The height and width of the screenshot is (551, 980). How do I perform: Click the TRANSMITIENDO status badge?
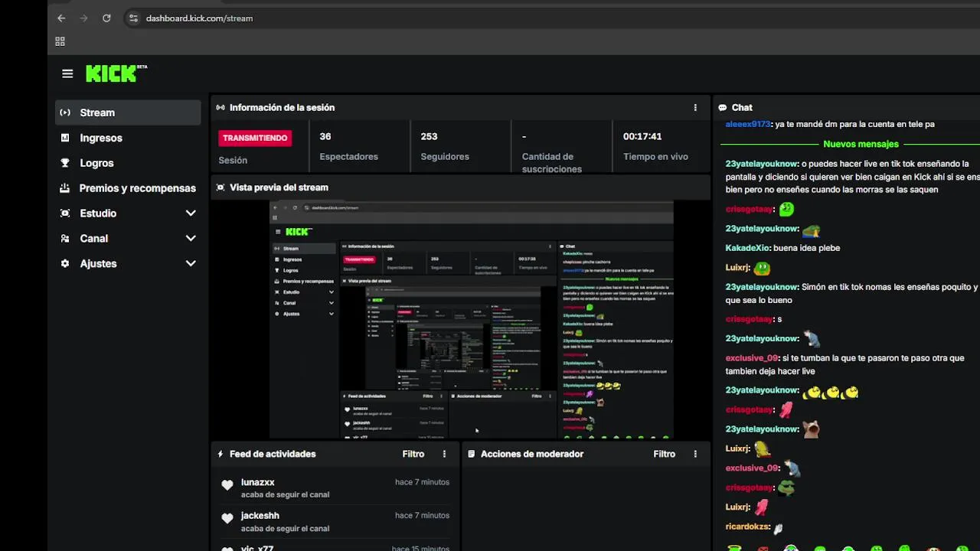[x=255, y=138]
